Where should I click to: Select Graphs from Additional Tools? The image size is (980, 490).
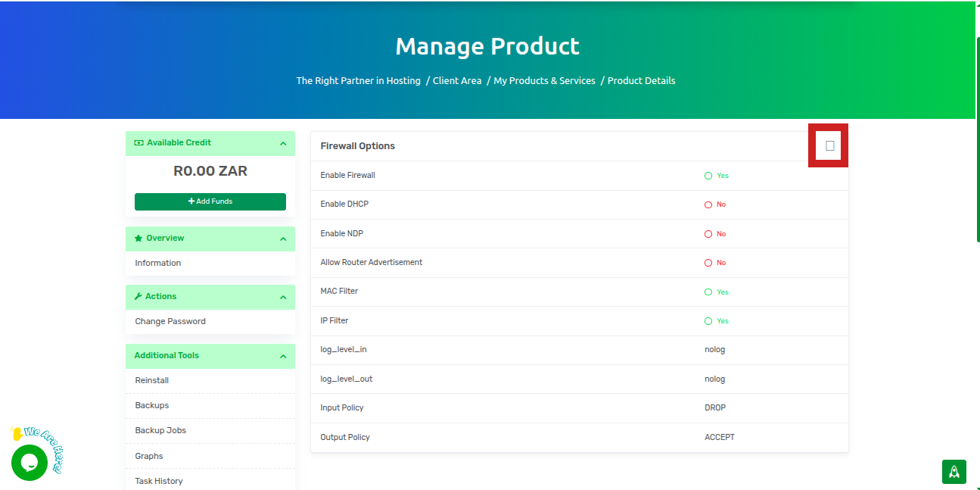pos(149,456)
